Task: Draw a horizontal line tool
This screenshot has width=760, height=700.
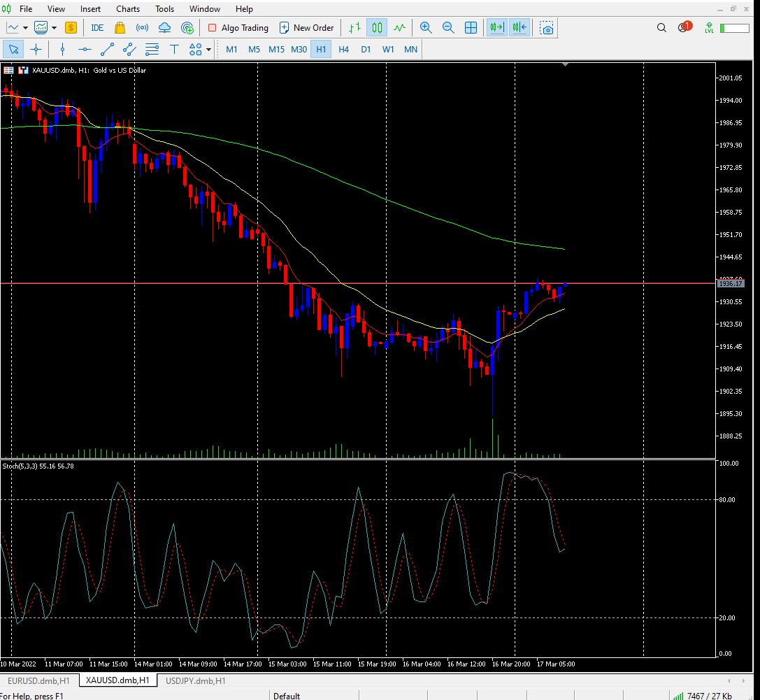Action: (x=85, y=49)
